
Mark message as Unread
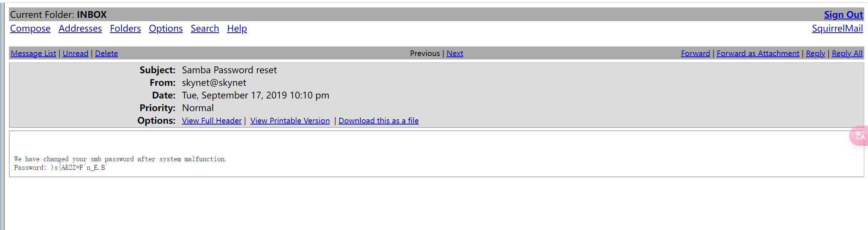[x=75, y=54]
